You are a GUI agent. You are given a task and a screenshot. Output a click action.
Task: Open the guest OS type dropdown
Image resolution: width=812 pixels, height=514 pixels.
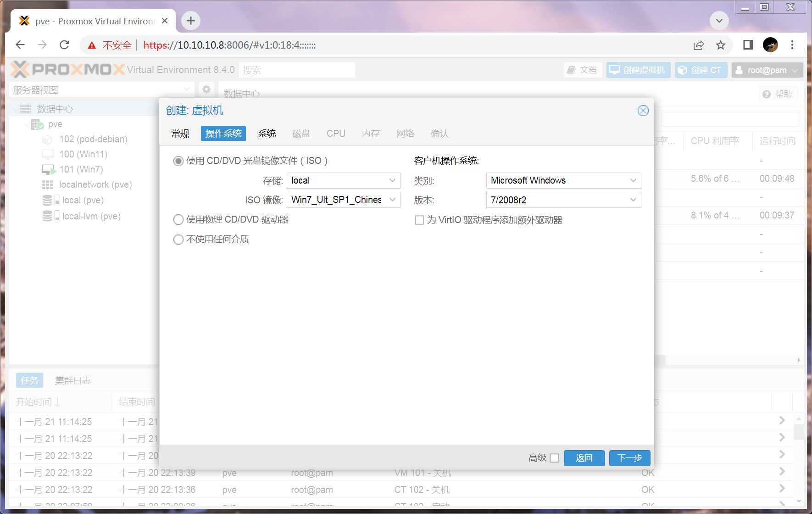coord(563,181)
